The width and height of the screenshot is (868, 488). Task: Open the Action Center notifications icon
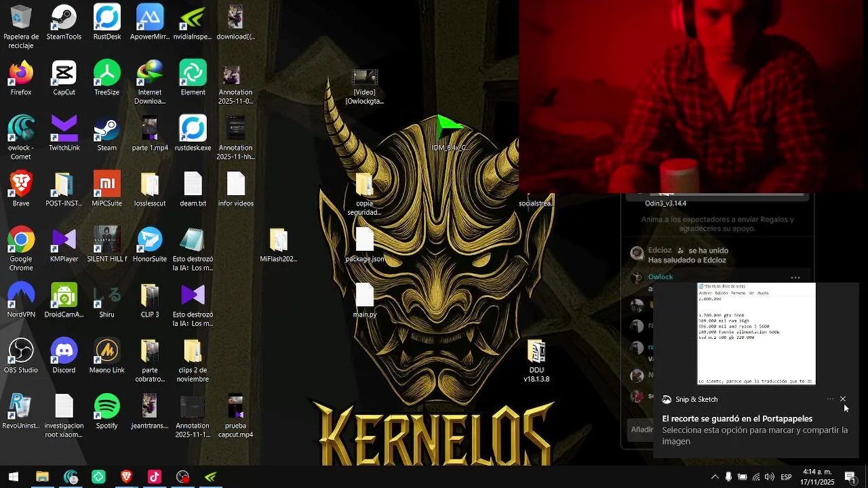point(850,477)
